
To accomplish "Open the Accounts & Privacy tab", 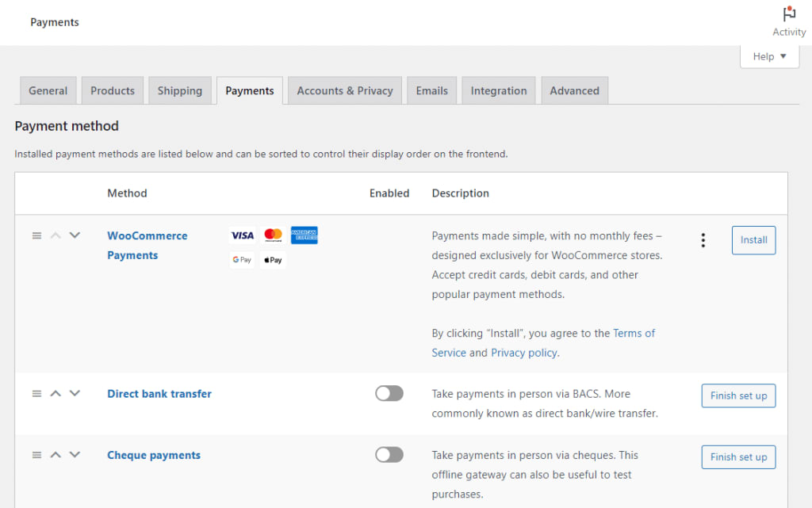I will click(345, 90).
